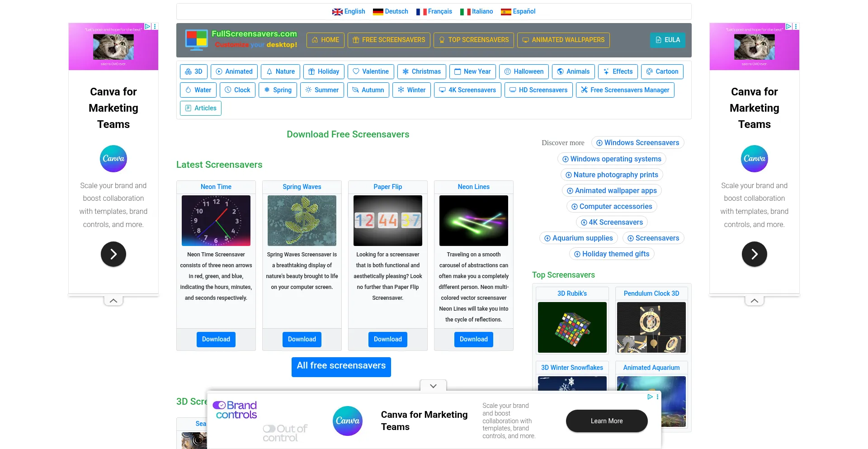Click the Canva logo in bottom banner
This screenshot has height=449, width=868.
[347, 421]
